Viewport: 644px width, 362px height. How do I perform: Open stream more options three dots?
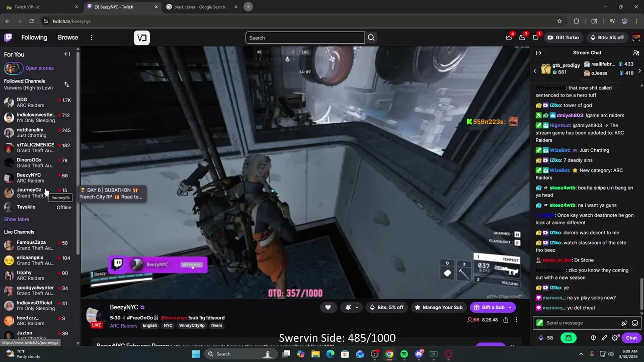(x=516, y=320)
